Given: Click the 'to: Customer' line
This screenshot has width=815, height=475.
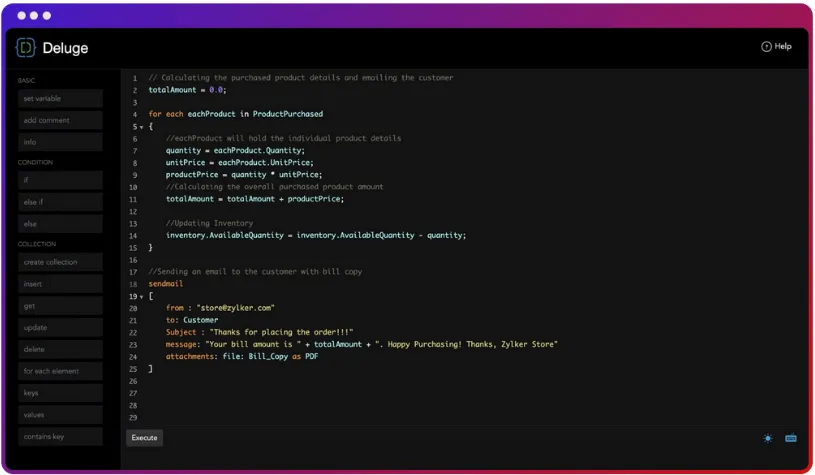Looking at the screenshot, I should (192, 320).
